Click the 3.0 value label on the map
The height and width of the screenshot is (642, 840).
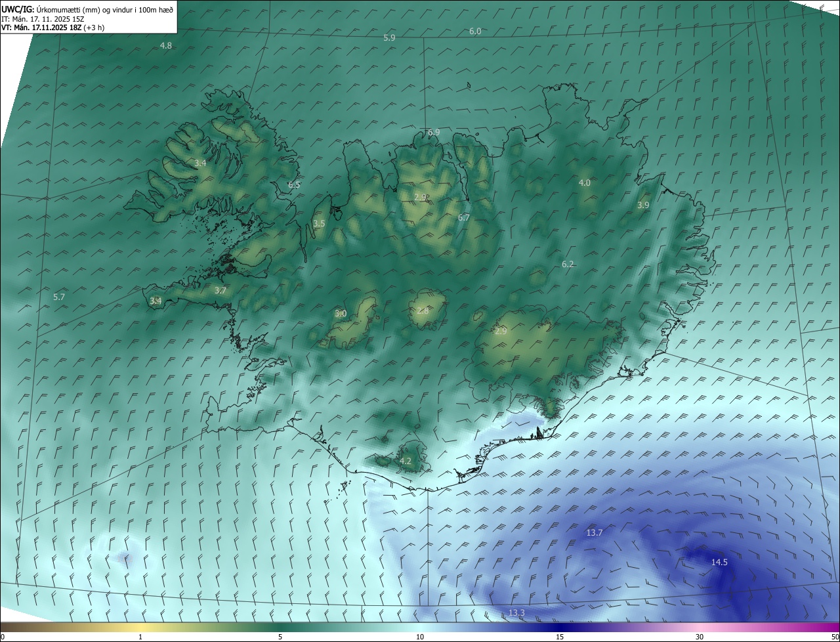[x=341, y=313]
